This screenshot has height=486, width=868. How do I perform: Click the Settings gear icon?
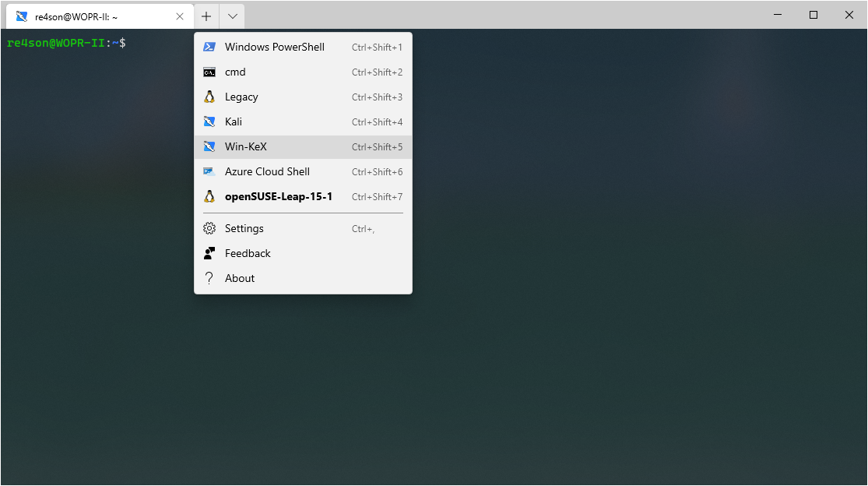point(209,227)
